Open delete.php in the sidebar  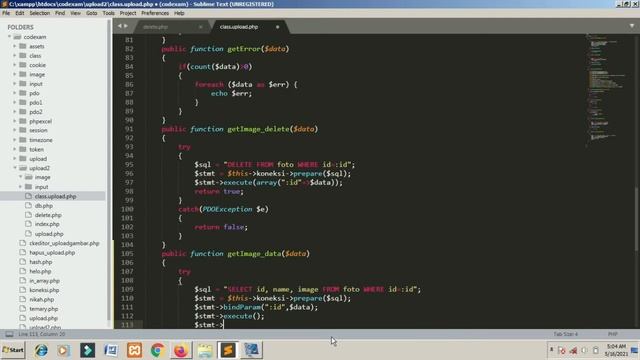point(48,215)
